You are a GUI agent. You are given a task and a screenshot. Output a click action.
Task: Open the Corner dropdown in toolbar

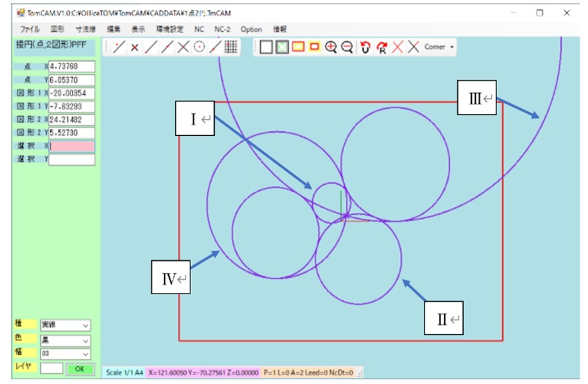(438, 47)
